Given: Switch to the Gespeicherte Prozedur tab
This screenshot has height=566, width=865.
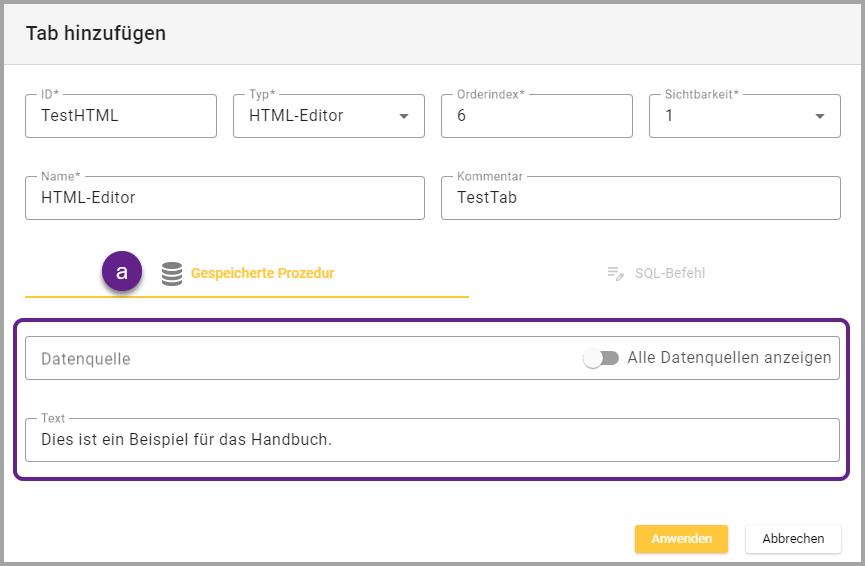Looking at the screenshot, I should pyautogui.click(x=261, y=273).
